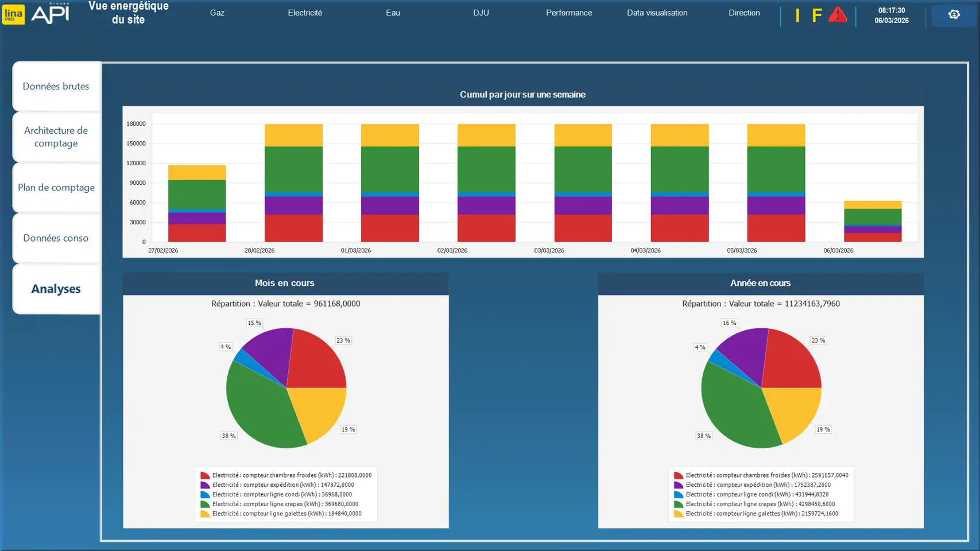Open the Performance page
This screenshot has height=551, width=980.
tap(568, 13)
